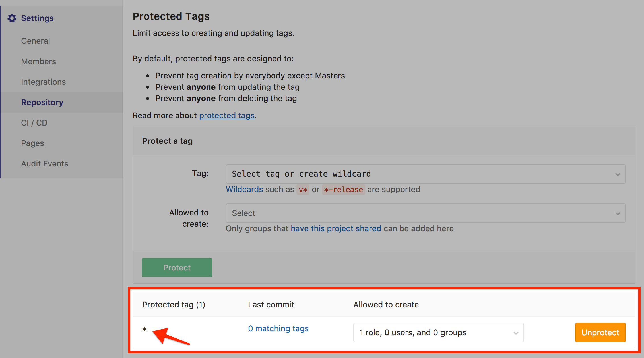Open Pages settings item
The width and height of the screenshot is (644, 358).
[32, 143]
